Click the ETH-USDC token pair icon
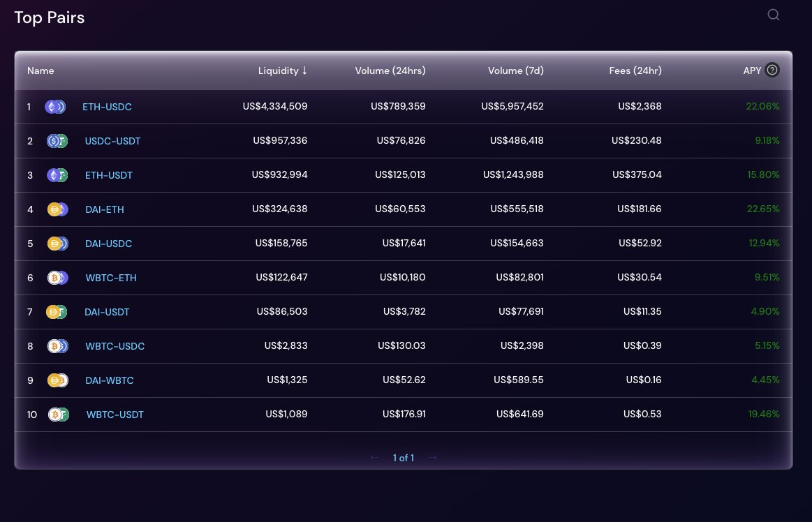The height and width of the screenshot is (522, 812). pos(55,107)
